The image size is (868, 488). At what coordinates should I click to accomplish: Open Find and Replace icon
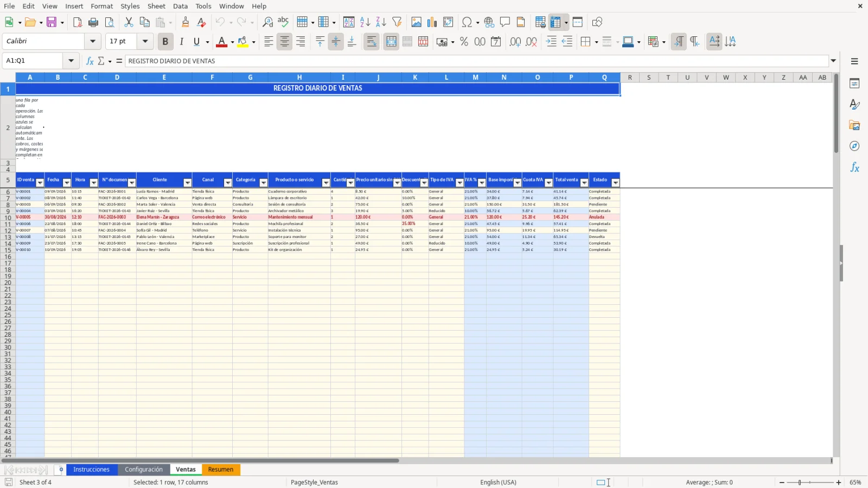267,22
